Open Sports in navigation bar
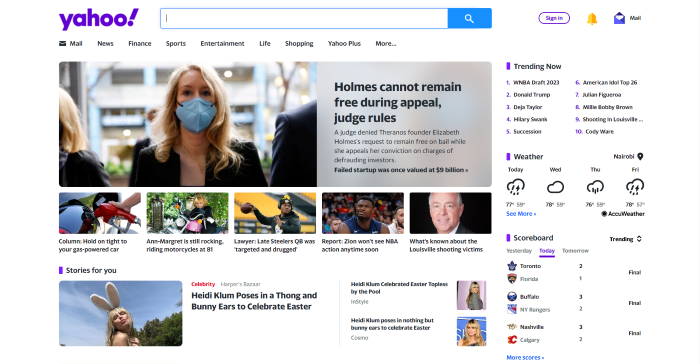 tap(176, 43)
